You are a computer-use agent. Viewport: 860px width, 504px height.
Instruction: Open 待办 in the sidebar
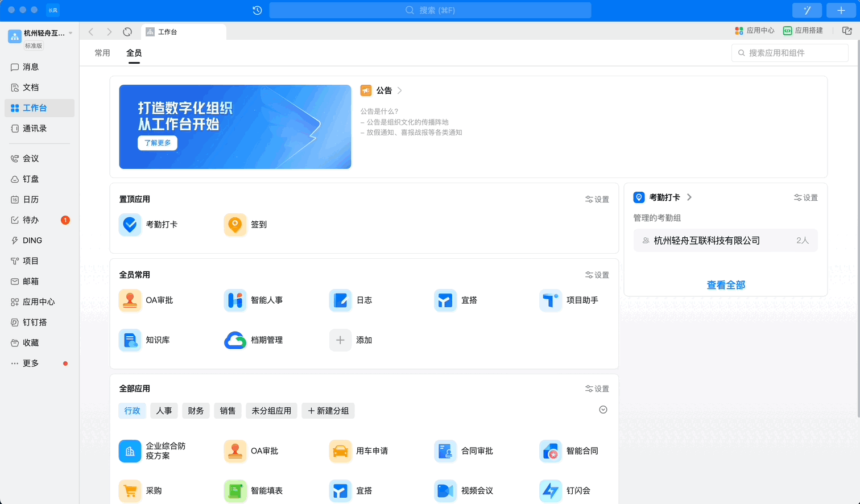[x=39, y=220]
